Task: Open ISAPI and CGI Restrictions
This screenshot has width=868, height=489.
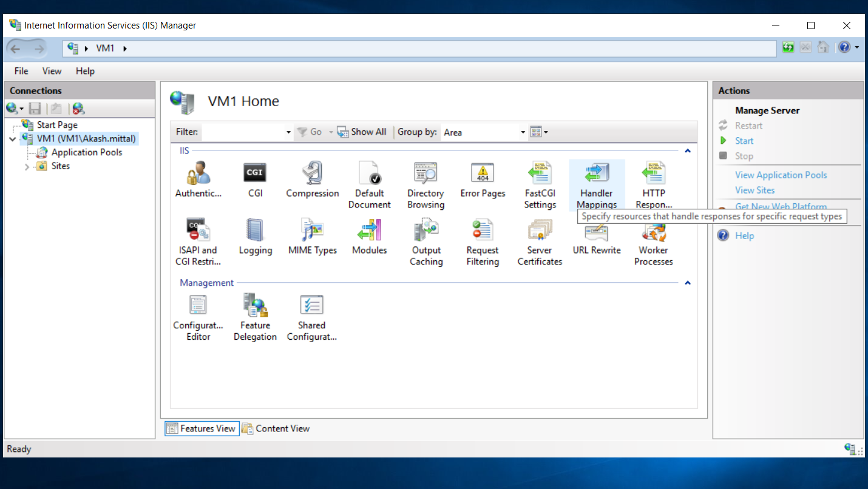Action: click(x=198, y=242)
